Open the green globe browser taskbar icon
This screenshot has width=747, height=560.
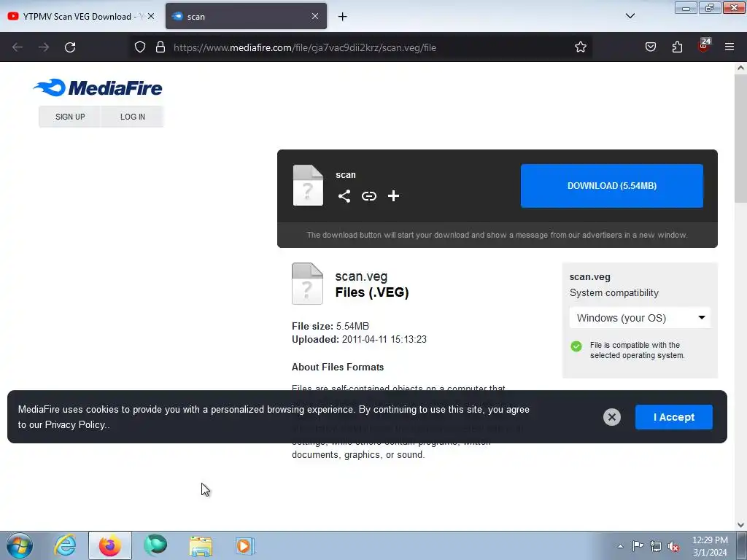pos(155,545)
